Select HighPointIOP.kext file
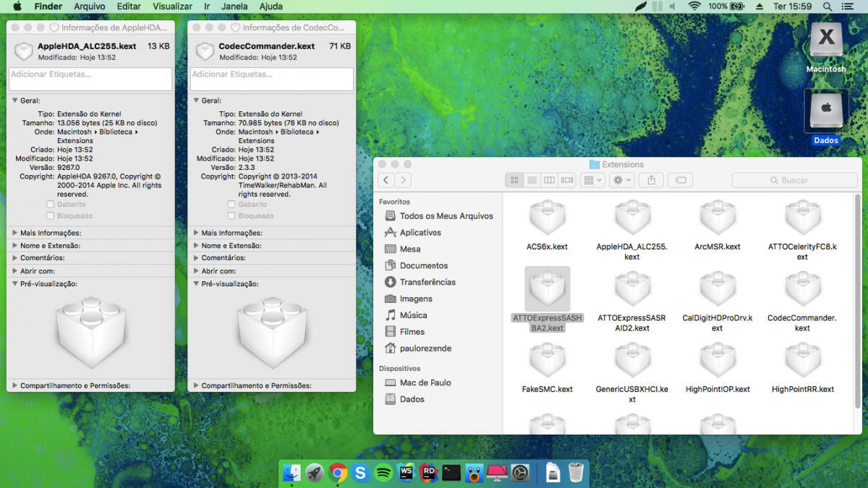The width and height of the screenshot is (868, 488). (718, 360)
